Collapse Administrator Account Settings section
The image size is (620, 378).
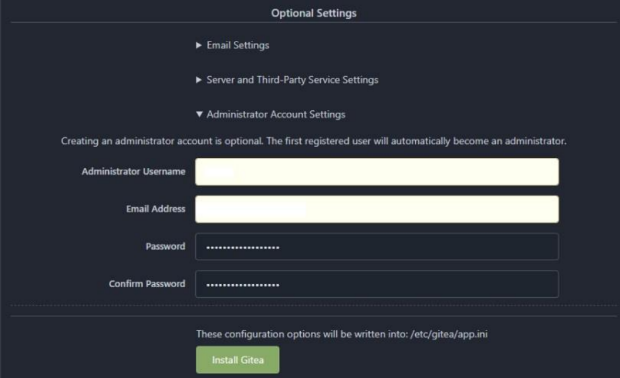270,114
